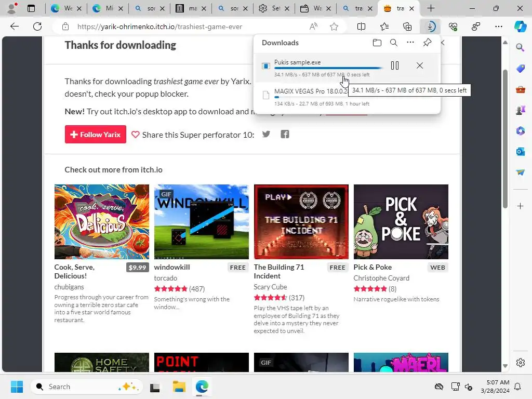The height and width of the screenshot is (399, 532).
Task: Add a new sidebar app with plus
Action: pos(520,206)
